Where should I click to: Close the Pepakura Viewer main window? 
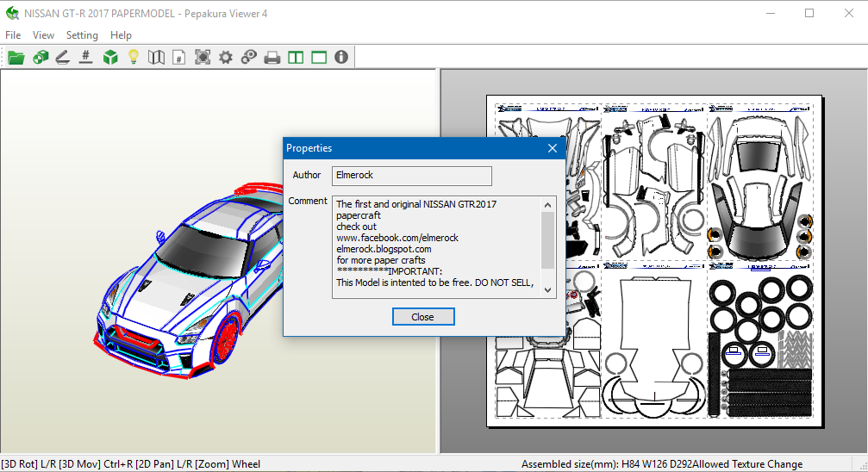click(849, 13)
